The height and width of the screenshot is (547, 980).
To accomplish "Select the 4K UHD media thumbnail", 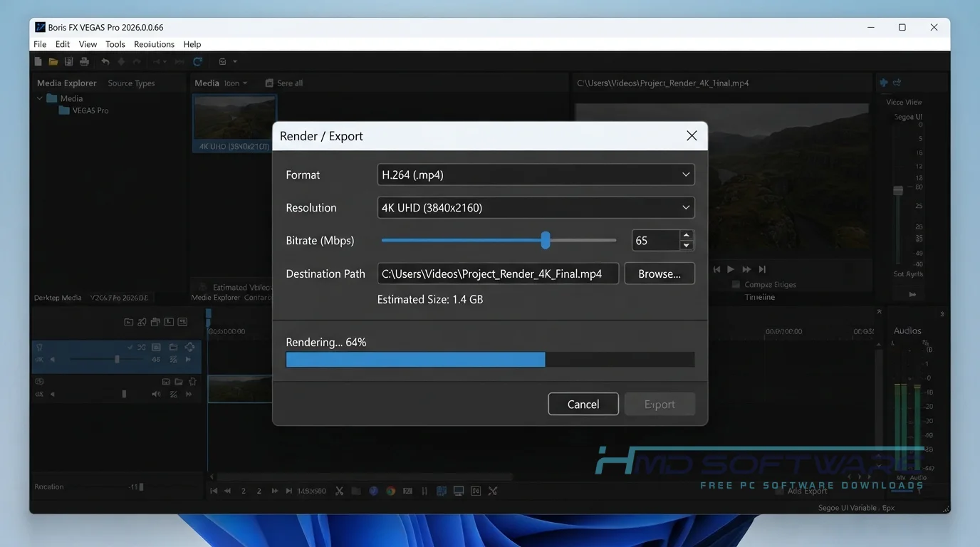I will (x=234, y=123).
